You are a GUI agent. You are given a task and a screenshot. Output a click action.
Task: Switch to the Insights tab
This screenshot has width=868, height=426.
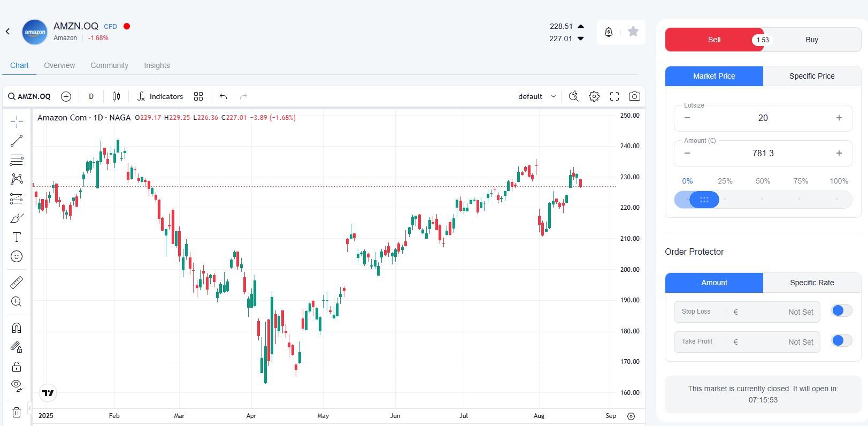point(157,65)
